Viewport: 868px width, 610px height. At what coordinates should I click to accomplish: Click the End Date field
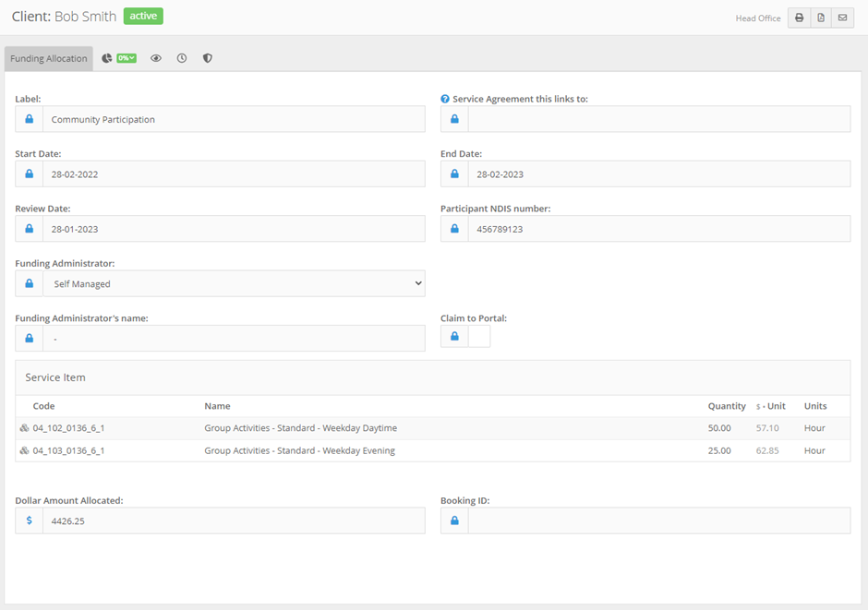(659, 173)
